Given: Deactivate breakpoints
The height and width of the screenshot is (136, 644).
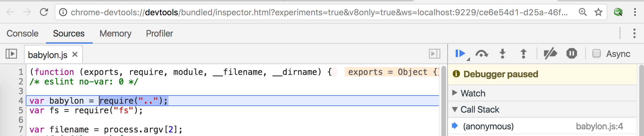Looking at the screenshot, I should tap(550, 54).
